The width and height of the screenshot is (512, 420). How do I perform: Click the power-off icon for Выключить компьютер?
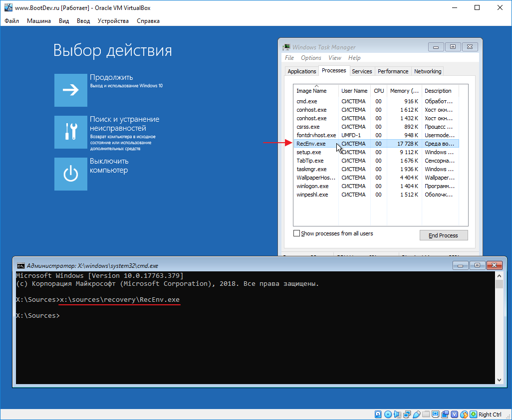[x=70, y=174]
